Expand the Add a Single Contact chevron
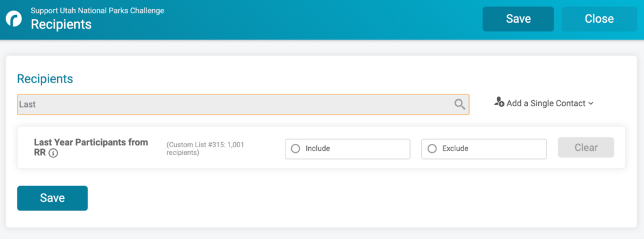Screen dimensions: 644x239 click(x=591, y=104)
